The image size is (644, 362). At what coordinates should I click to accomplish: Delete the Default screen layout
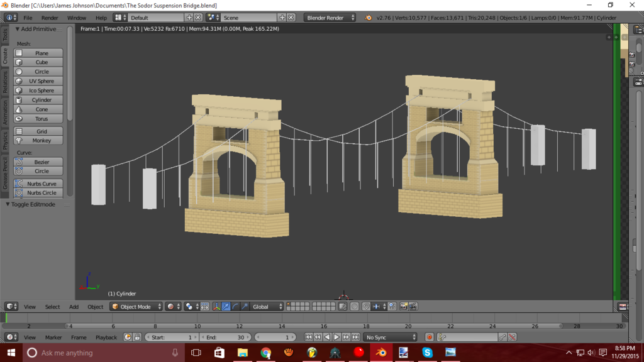click(x=198, y=18)
